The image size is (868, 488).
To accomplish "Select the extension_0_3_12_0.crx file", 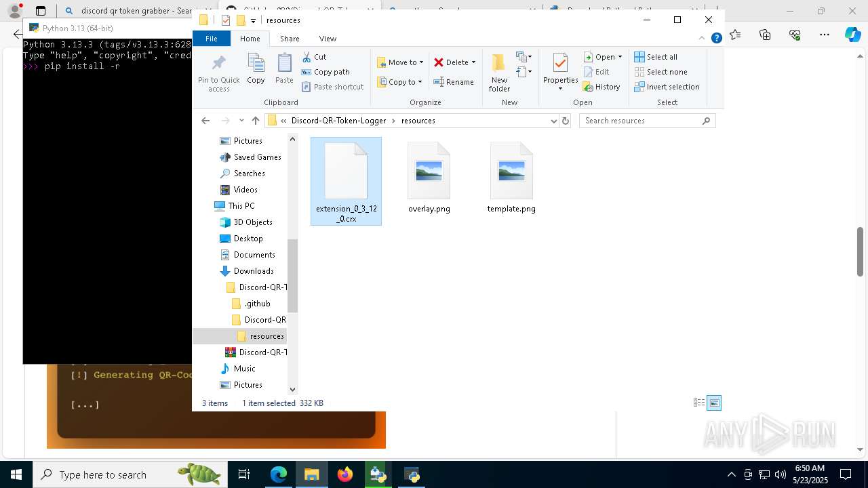I will [346, 182].
